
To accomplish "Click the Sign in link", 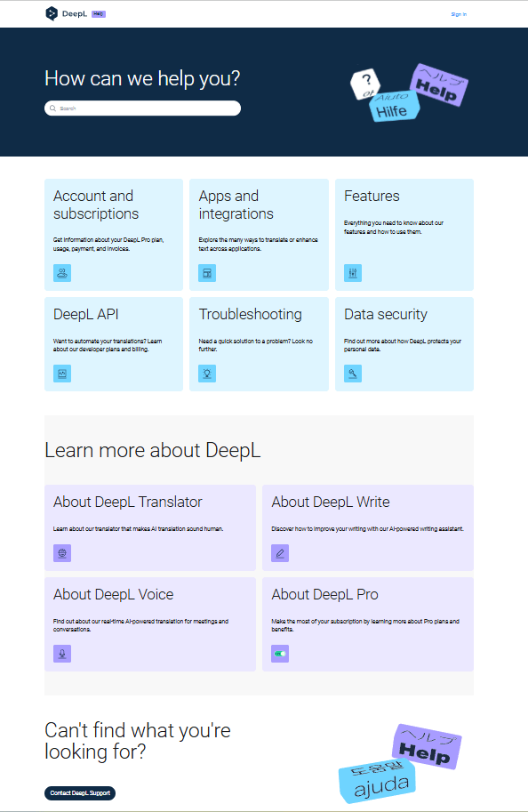I will coord(459,14).
